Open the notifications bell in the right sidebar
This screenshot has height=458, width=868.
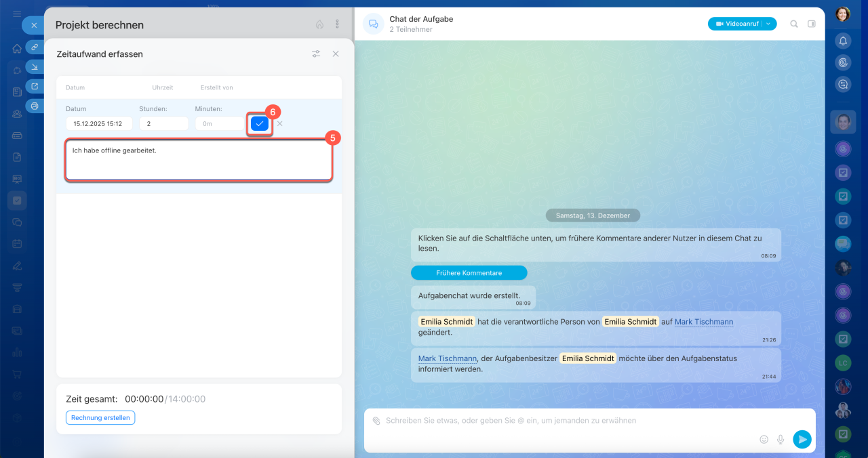[x=843, y=41]
